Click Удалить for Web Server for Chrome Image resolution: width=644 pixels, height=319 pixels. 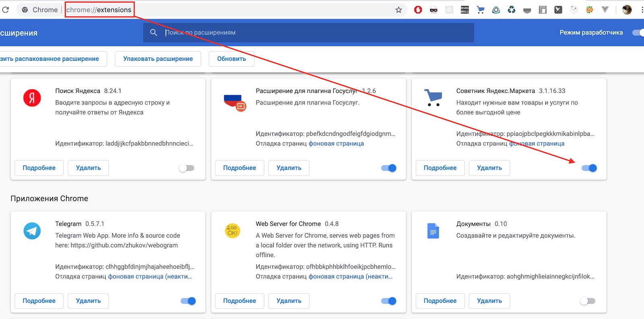[289, 301]
